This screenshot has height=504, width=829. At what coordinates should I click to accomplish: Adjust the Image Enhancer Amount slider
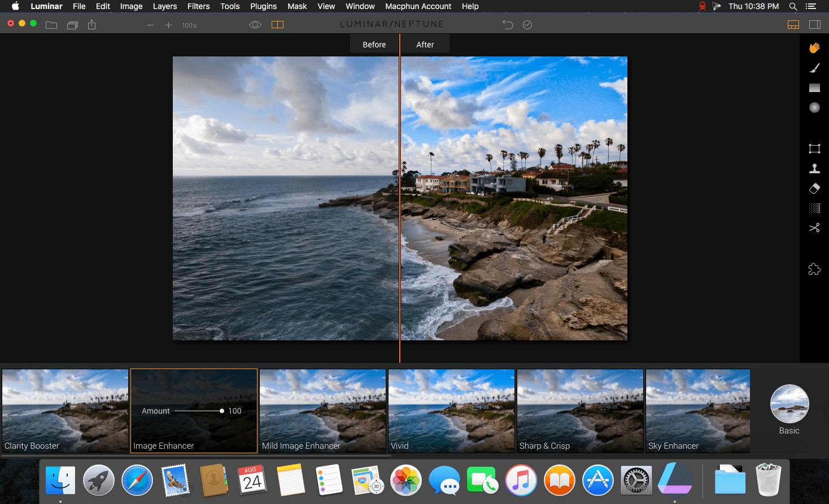pos(198,411)
